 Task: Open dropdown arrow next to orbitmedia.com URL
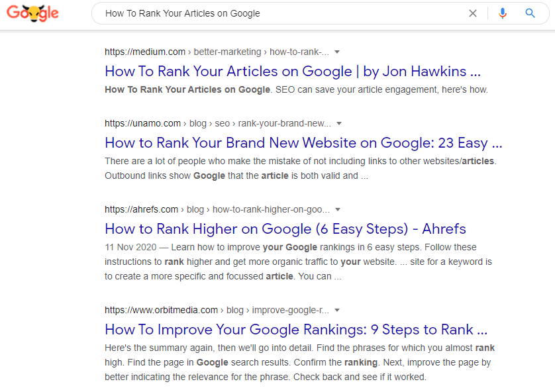[337, 311]
